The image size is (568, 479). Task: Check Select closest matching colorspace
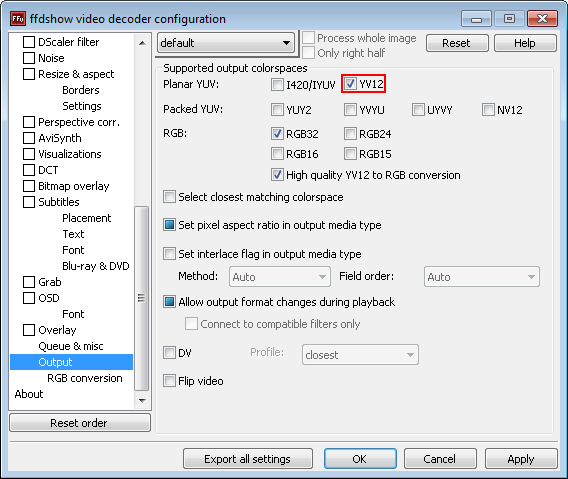tap(169, 197)
